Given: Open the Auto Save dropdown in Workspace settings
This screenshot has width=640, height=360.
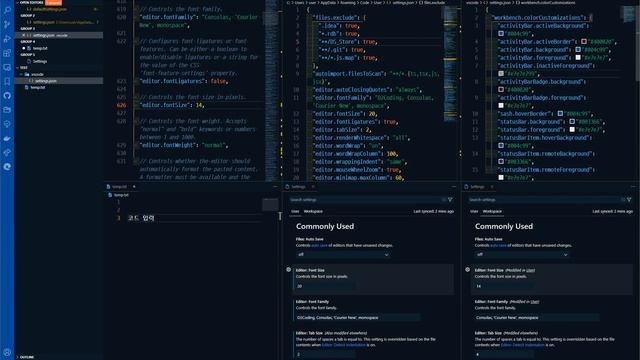Looking at the screenshot, I should pos(522,255).
